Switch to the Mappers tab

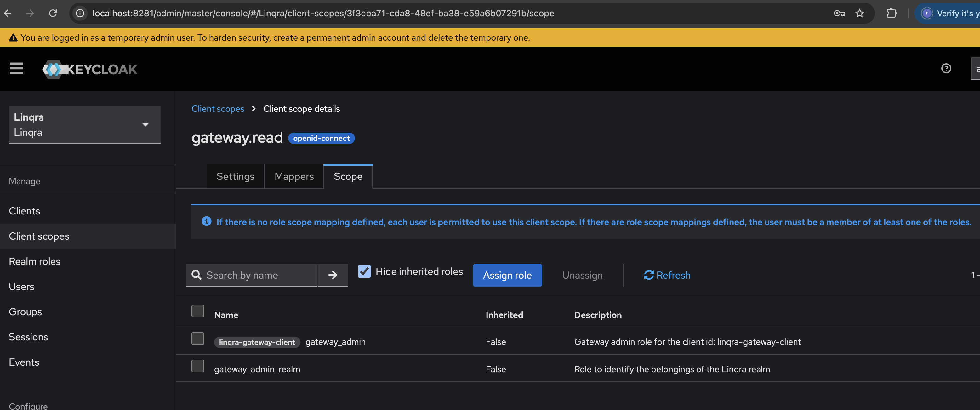pyautogui.click(x=294, y=176)
